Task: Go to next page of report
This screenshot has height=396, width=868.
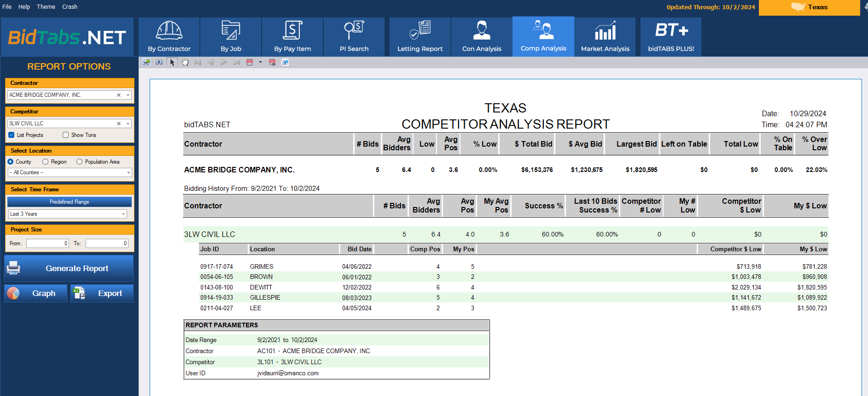Action: pos(224,62)
